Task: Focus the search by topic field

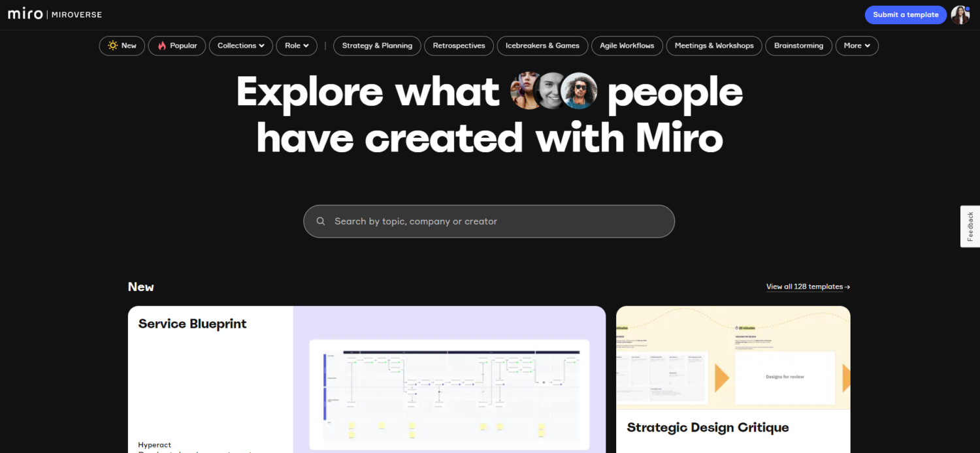Action: [x=489, y=221]
